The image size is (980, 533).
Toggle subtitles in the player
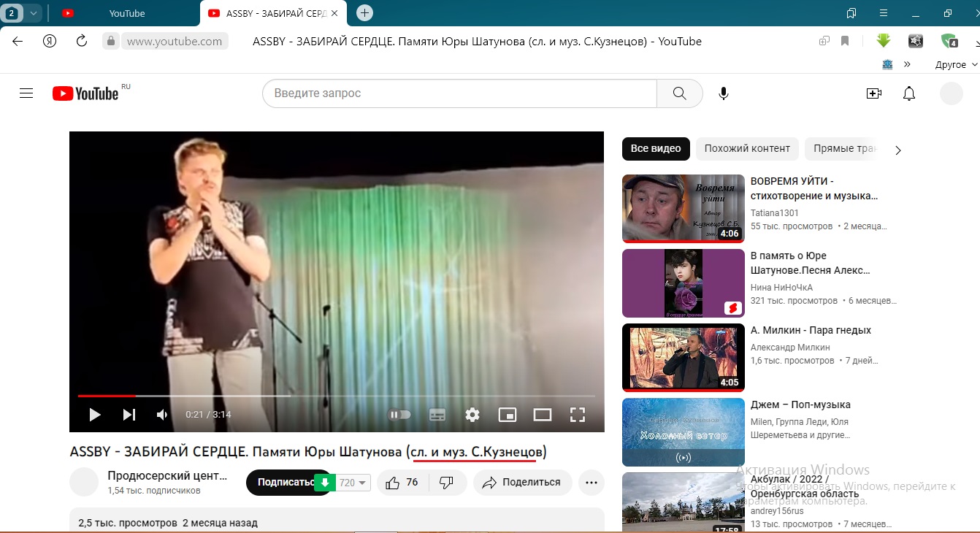(437, 415)
